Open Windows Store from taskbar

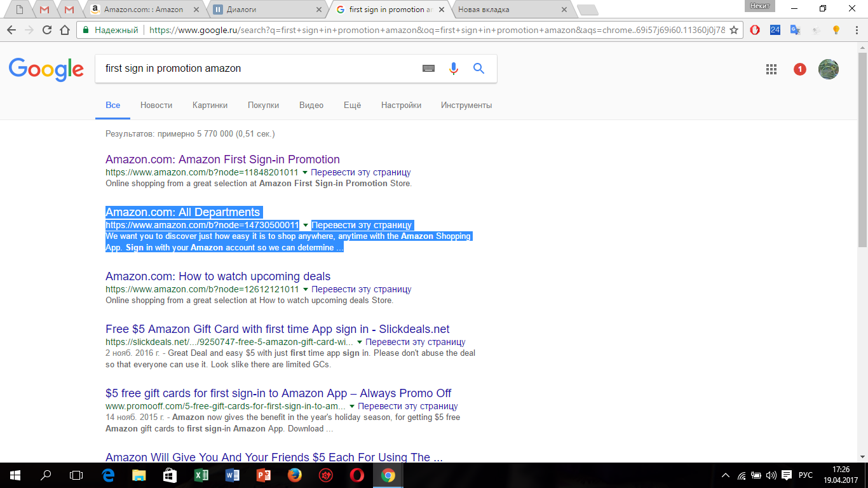tap(170, 475)
